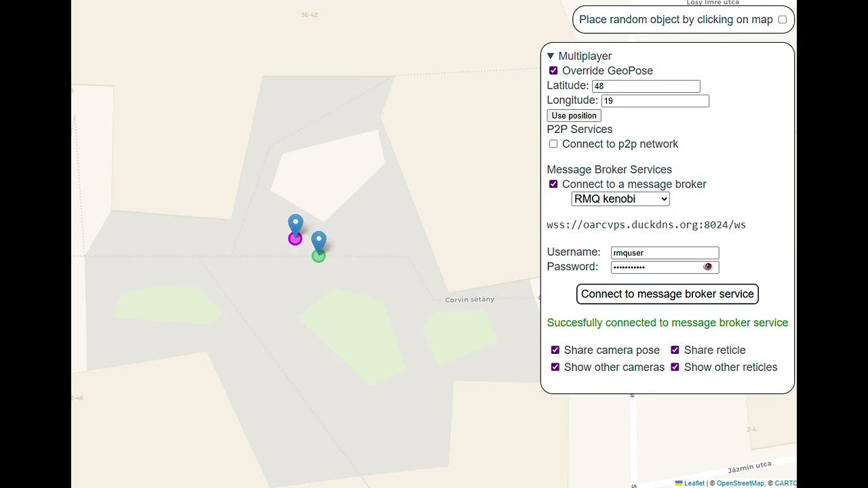Open the Leaflet attribution link
Image resolution: width=868 pixels, height=488 pixels.
coord(690,483)
